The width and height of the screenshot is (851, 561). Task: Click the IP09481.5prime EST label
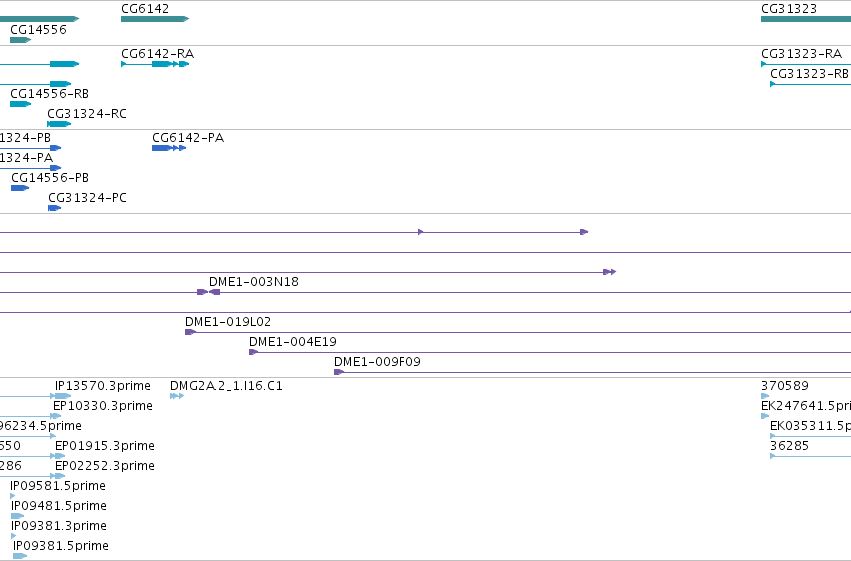59,506
